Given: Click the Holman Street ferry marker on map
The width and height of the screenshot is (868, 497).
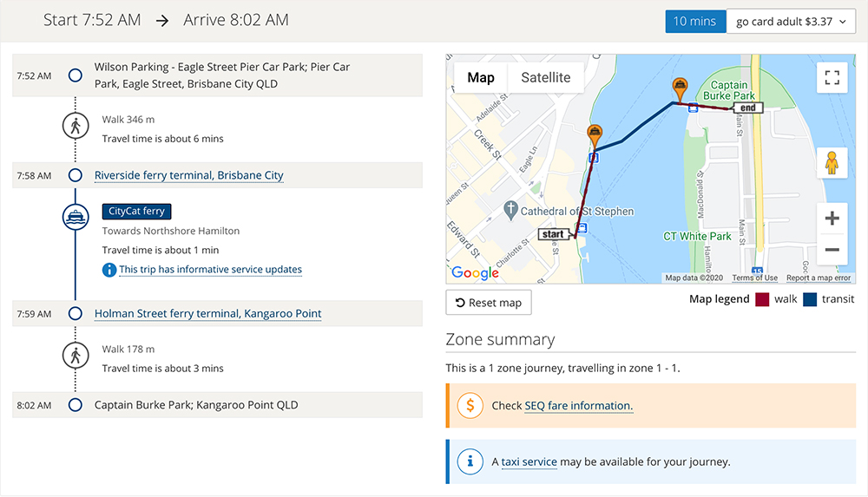Looking at the screenshot, I should tap(680, 89).
